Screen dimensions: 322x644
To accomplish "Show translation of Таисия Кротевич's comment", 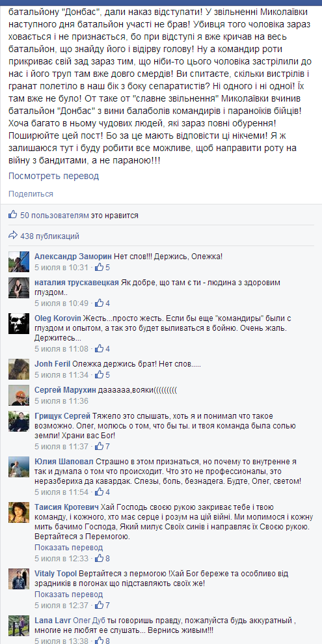I will tap(68, 548).
